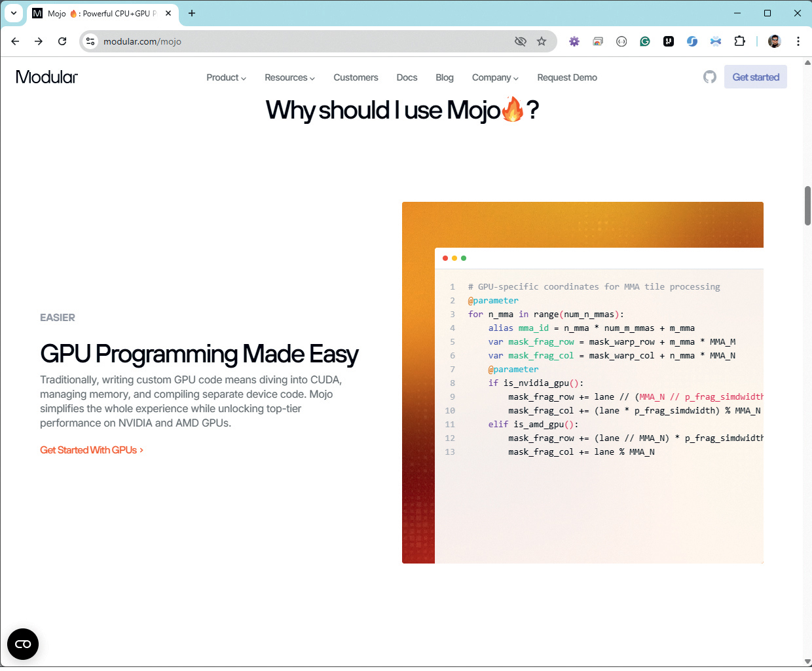Follow the Get Started With GPUs link

tap(91, 450)
